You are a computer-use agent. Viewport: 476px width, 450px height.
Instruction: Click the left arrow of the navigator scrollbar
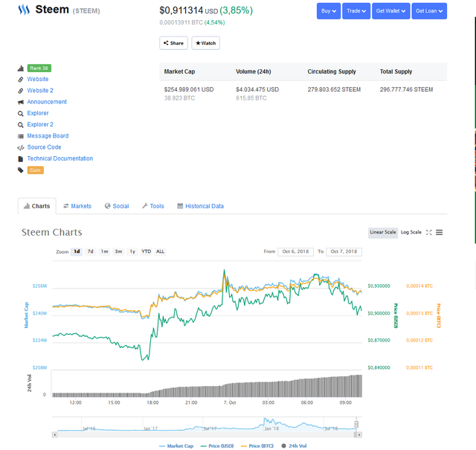(54, 435)
